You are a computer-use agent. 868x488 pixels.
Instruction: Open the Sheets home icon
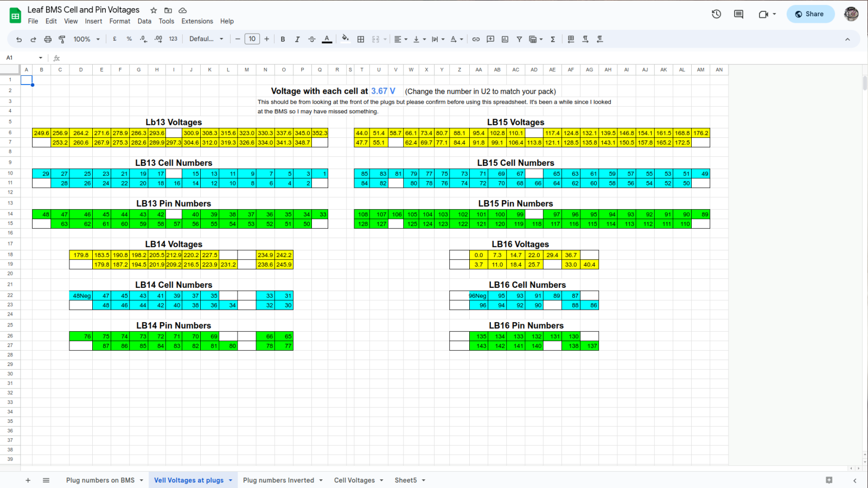click(15, 16)
